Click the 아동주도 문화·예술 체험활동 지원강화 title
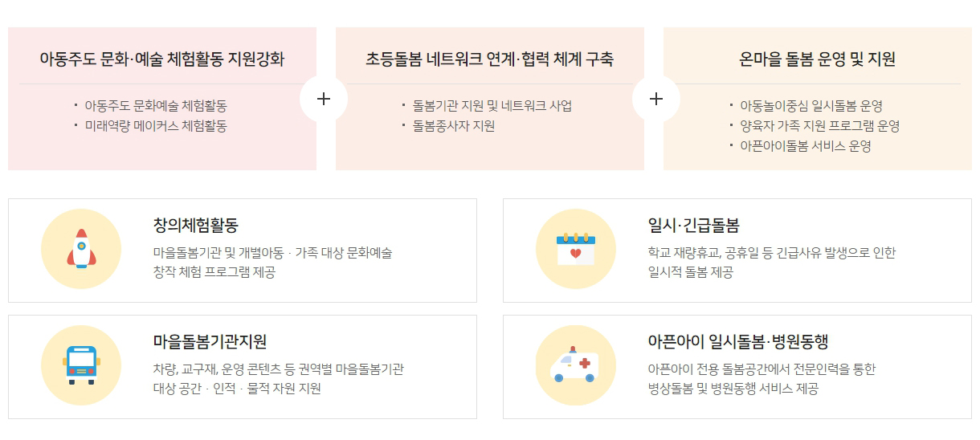Screen dimensions: 980x440 coord(161,59)
